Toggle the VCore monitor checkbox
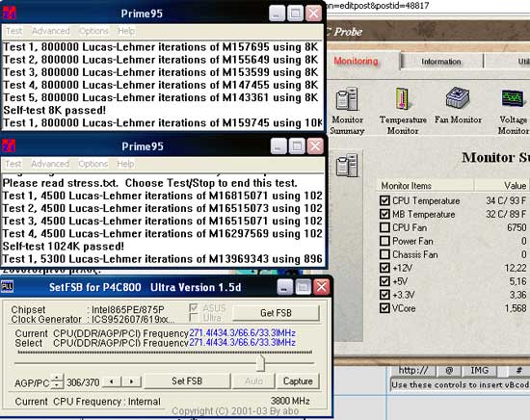Screen dimensions: 530x420 (x=384, y=308)
